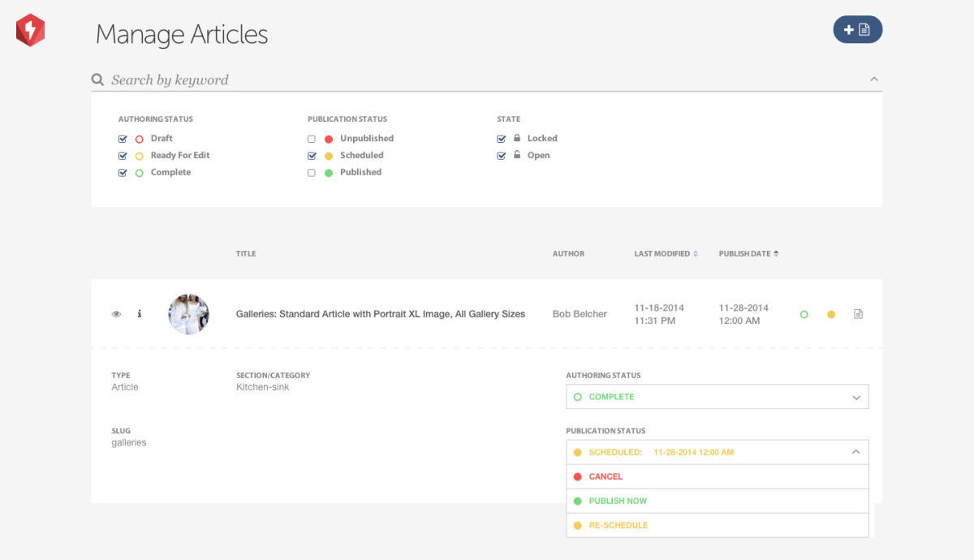Collapse the Scheduled publication status dropdown
Screen dimensions: 974x560
(x=855, y=452)
